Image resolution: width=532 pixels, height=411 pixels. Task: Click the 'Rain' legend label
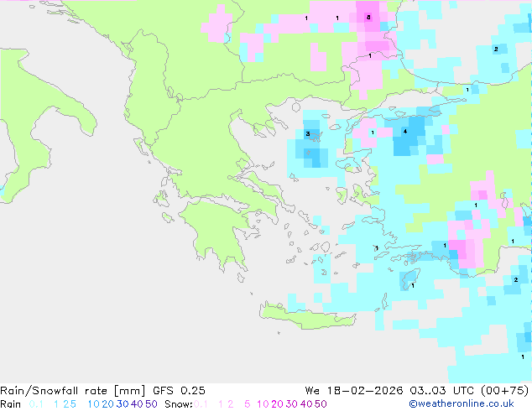[x=11, y=404]
